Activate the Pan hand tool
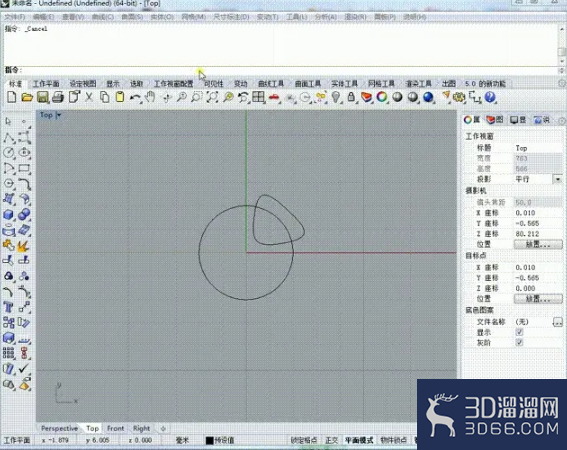Viewport: 567px width, 450px height. 150,97
